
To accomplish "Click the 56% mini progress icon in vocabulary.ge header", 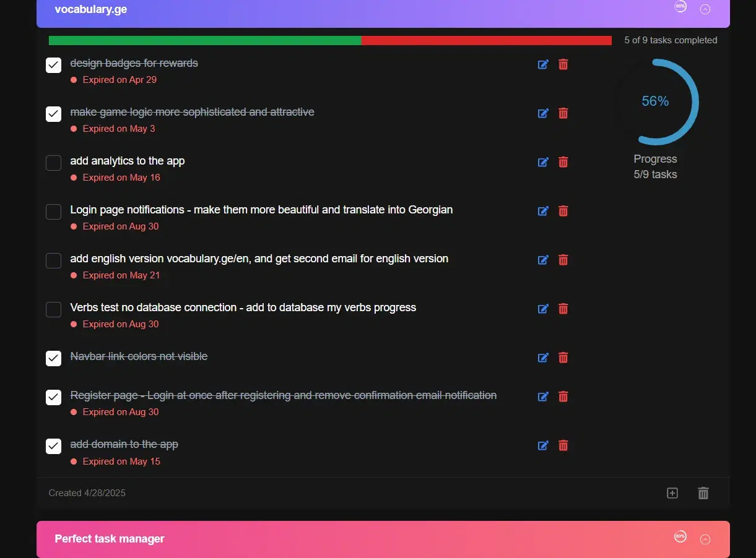I will coord(680,7).
